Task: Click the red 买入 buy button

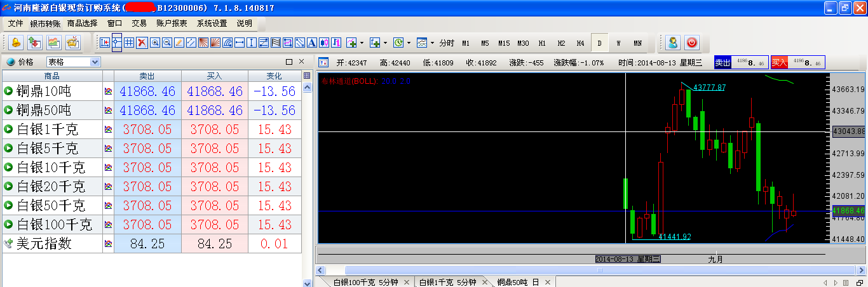Action: point(779,62)
